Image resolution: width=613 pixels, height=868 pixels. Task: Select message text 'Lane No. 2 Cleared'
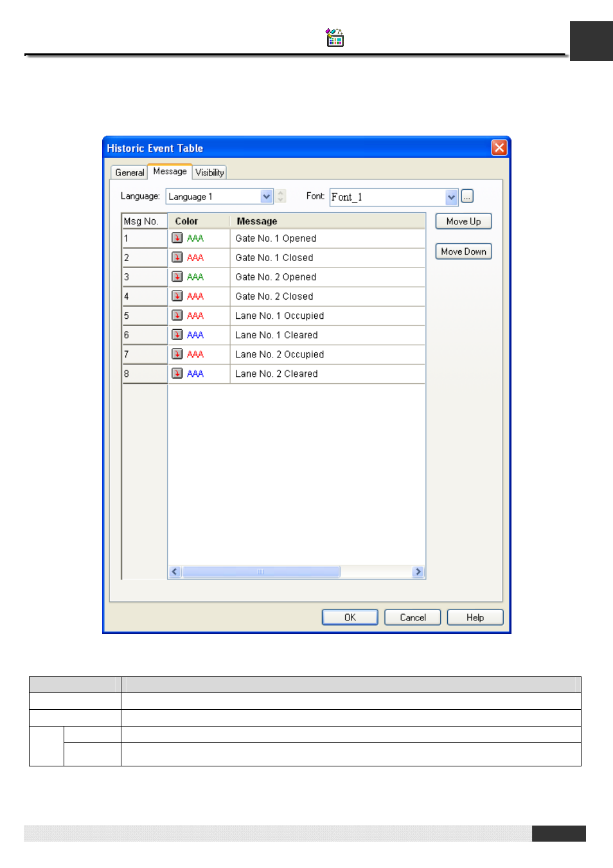[276, 374]
